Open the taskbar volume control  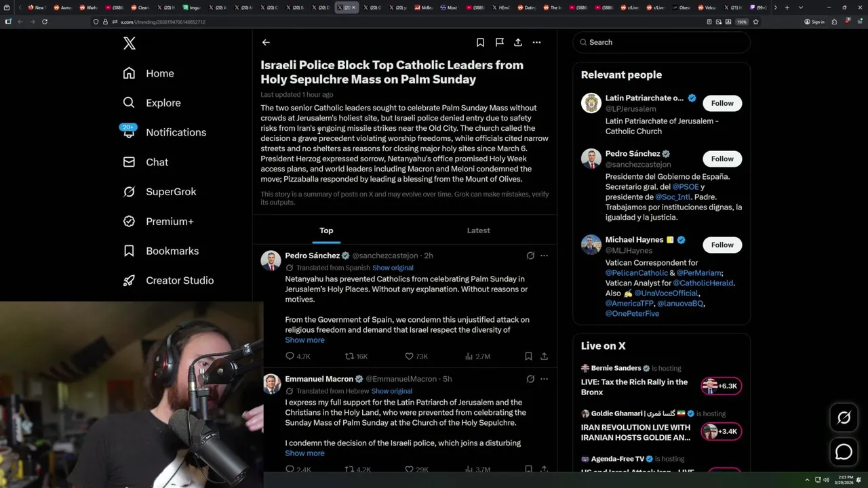pos(825,480)
